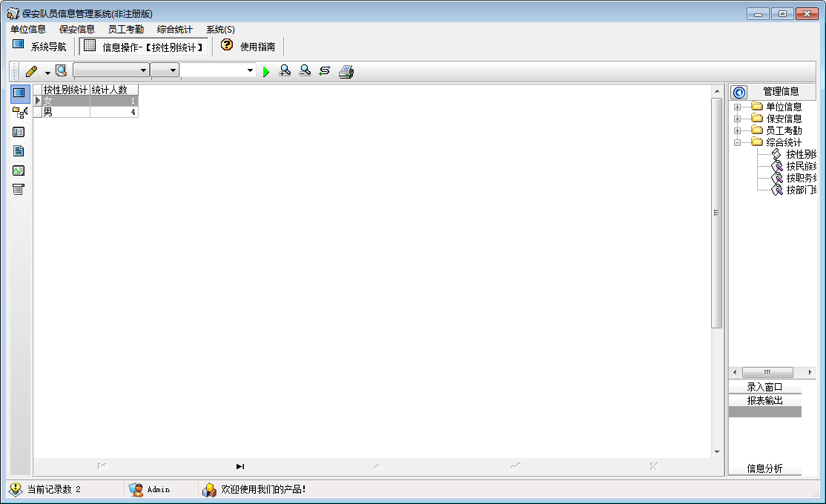
Task: Click the 管理信息 panel header
Action: tap(781, 92)
